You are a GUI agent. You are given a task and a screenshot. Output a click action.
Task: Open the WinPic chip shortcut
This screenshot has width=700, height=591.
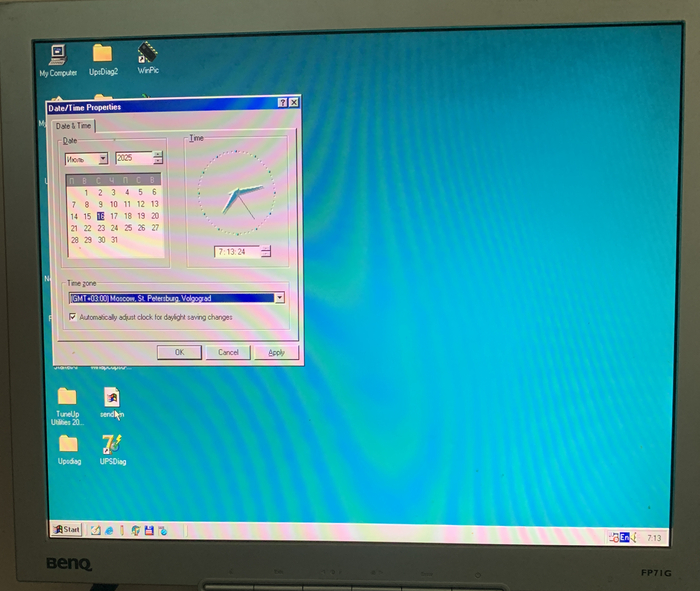pos(148,54)
